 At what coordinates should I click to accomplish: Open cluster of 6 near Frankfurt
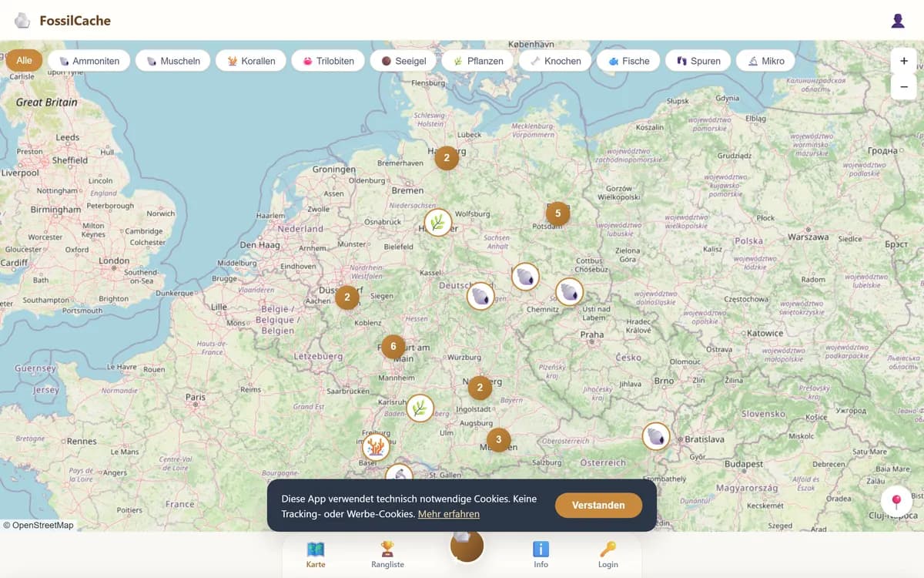click(x=393, y=347)
